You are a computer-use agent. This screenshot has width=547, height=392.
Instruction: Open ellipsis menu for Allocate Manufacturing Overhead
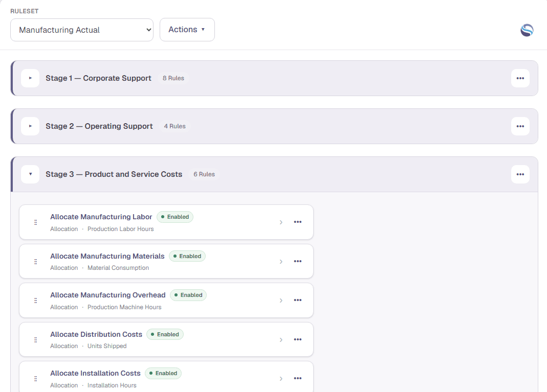pos(298,300)
